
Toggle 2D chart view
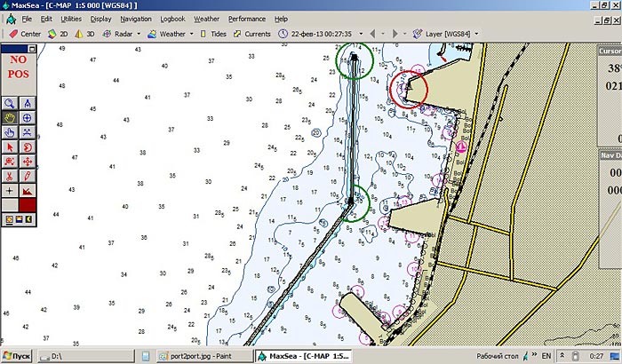point(58,34)
